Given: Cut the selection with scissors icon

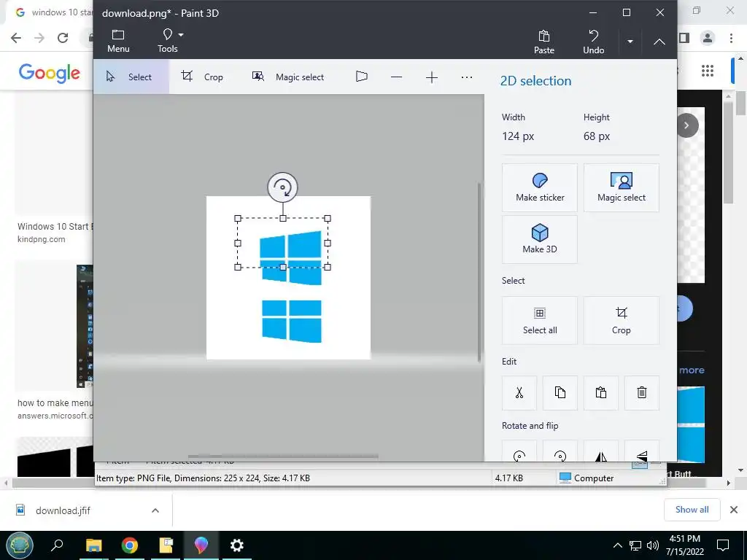Looking at the screenshot, I should tap(519, 393).
